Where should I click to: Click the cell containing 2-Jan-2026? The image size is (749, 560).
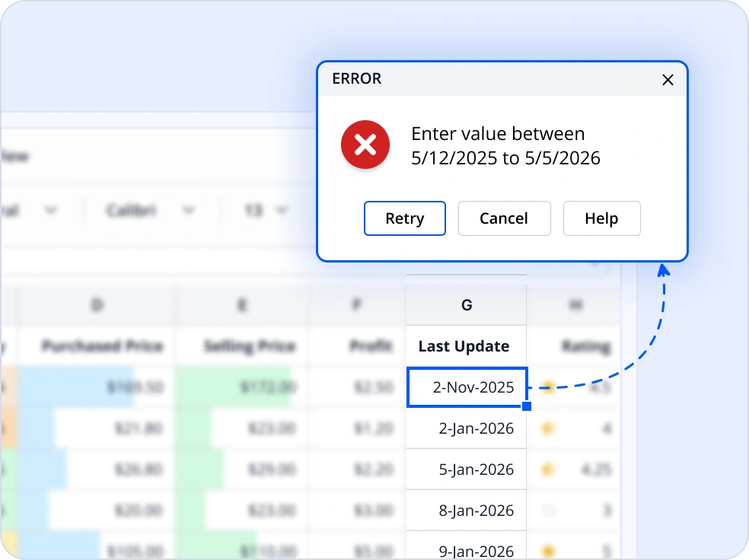pos(466,428)
